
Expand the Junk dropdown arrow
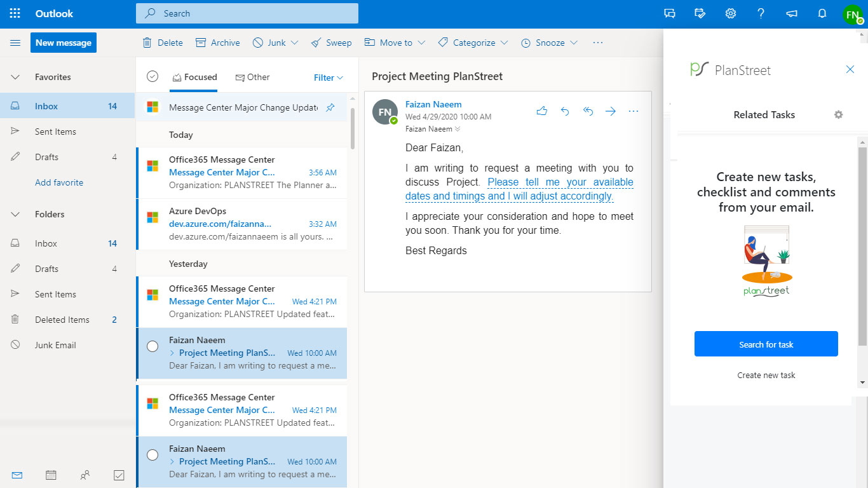294,43
